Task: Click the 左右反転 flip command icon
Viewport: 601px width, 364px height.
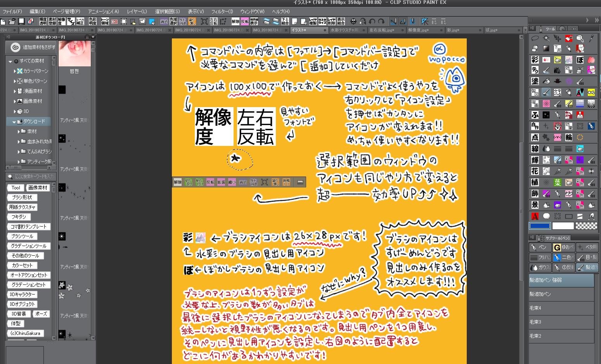Action: tap(214, 21)
